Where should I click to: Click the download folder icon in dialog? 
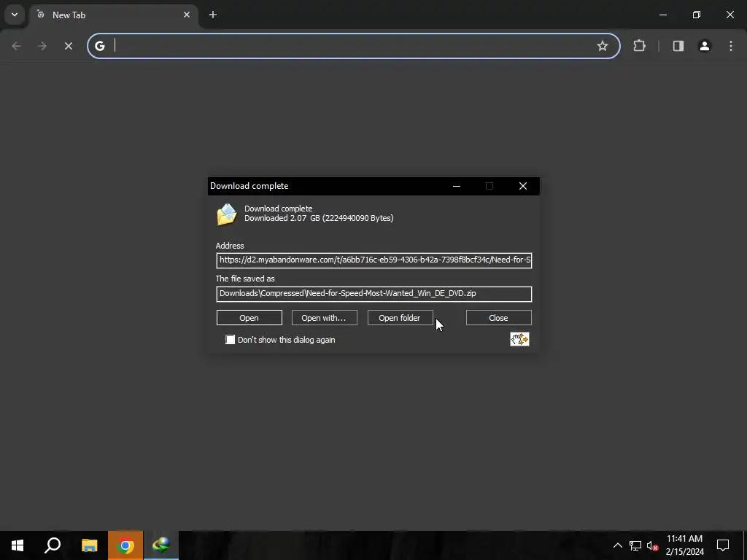227,214
